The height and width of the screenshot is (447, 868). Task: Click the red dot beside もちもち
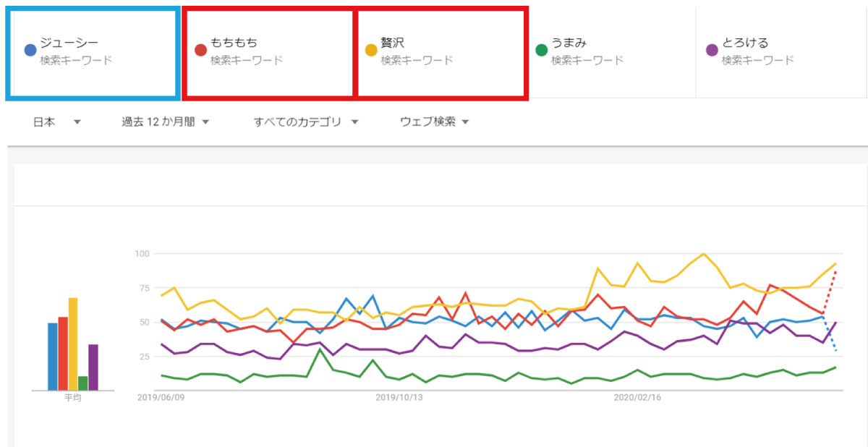coord(201,51)
